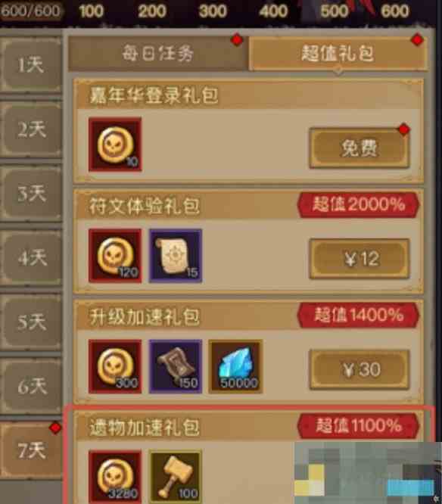Viewport: 442px width, 504px height.
Task: Switch to the 7天 day tab
Action: point(31,450)
